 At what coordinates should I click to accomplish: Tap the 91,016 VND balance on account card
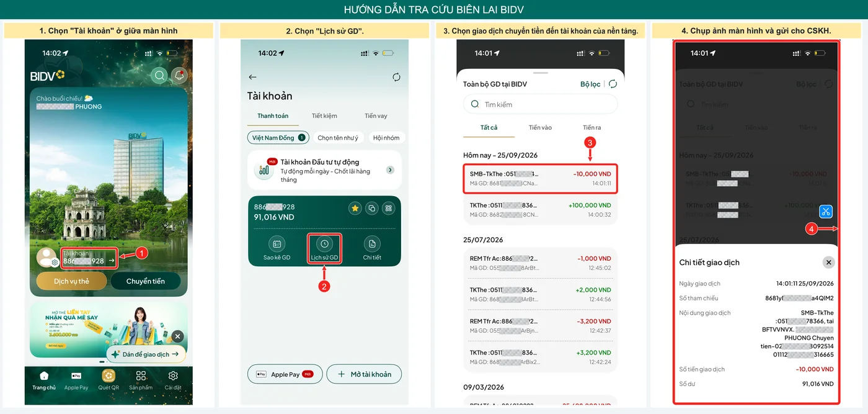[274, 217]
